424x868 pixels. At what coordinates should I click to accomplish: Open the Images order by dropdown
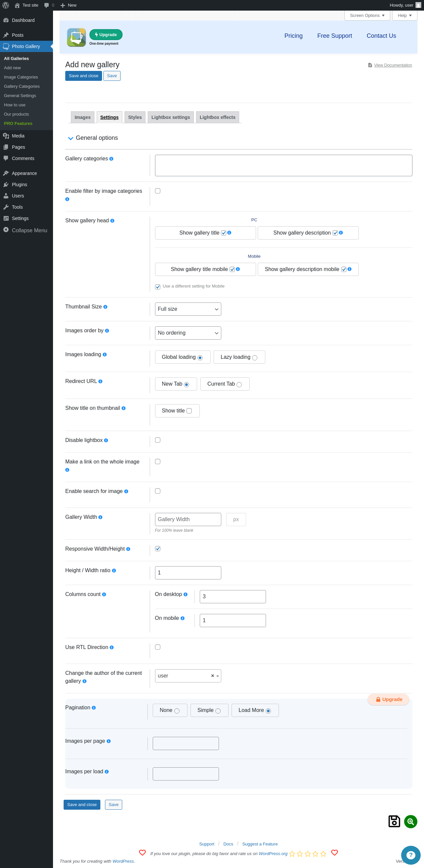(x=188, y=333)
